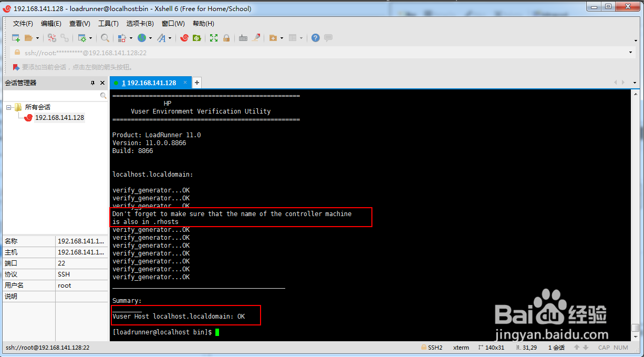Click the 140x31 terminal size indicator

pos(491,348)
